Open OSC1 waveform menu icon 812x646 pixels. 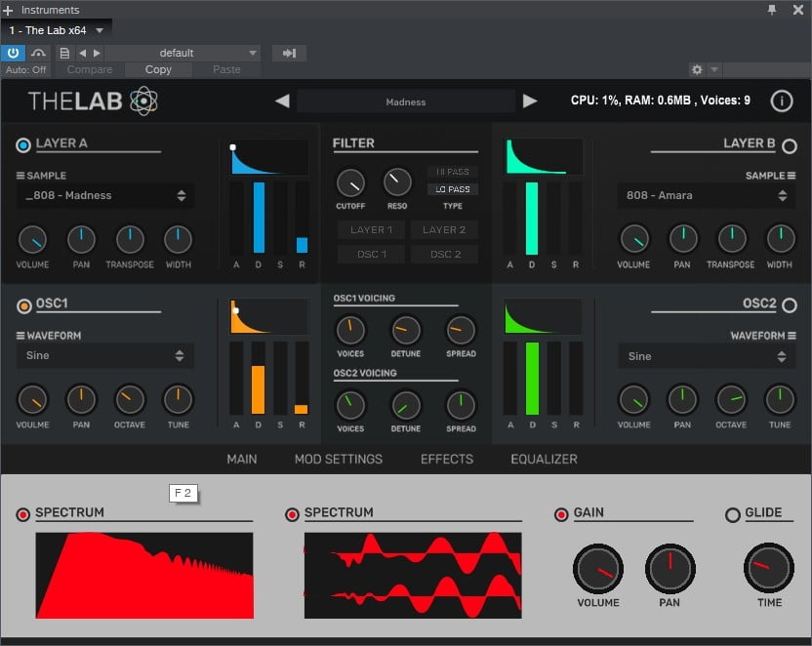pyautogui.click(x=20, y=336)
